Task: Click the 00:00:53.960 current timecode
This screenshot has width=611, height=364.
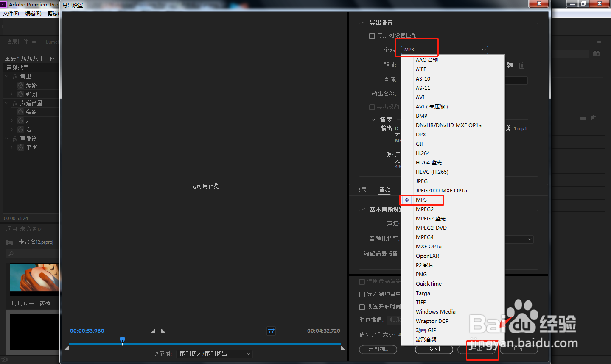Action: (x=87, y=331)
